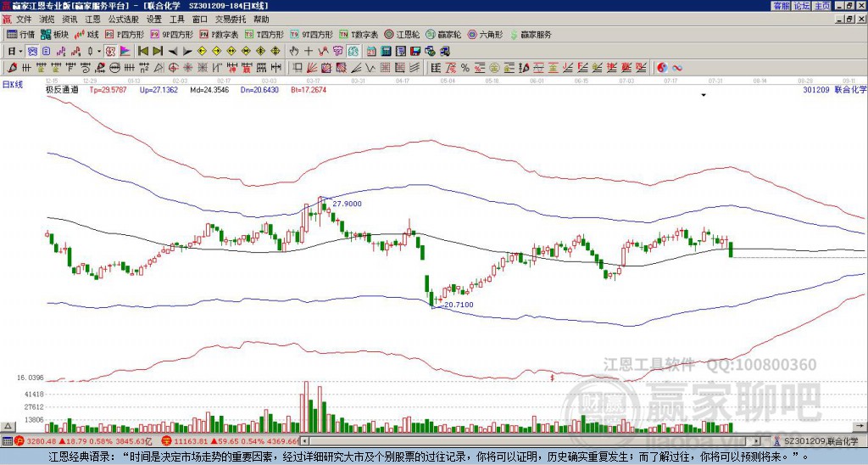Image resolution: width=868 pixels, height=465 pixels.
Task: Open the 板块 sector view
Action: click(x=55, y=34)
